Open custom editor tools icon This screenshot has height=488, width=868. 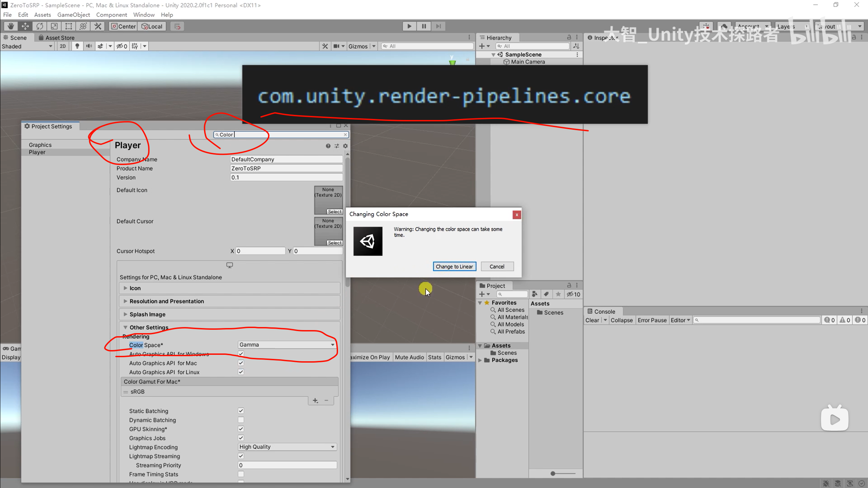click(98, 26)
